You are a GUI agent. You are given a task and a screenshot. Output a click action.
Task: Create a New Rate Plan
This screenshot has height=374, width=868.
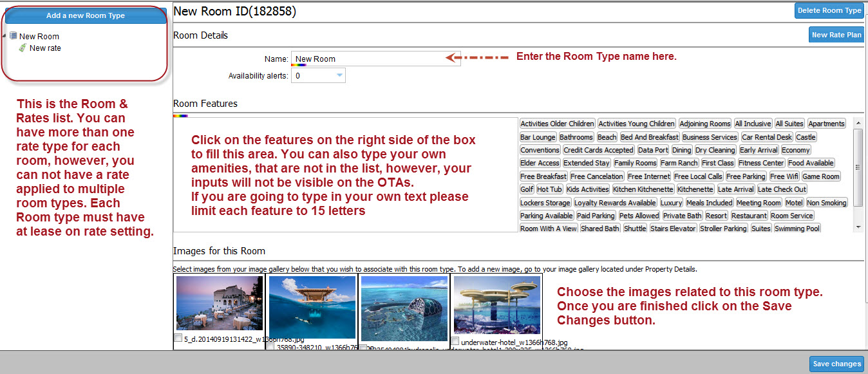(x=836, y=35)
